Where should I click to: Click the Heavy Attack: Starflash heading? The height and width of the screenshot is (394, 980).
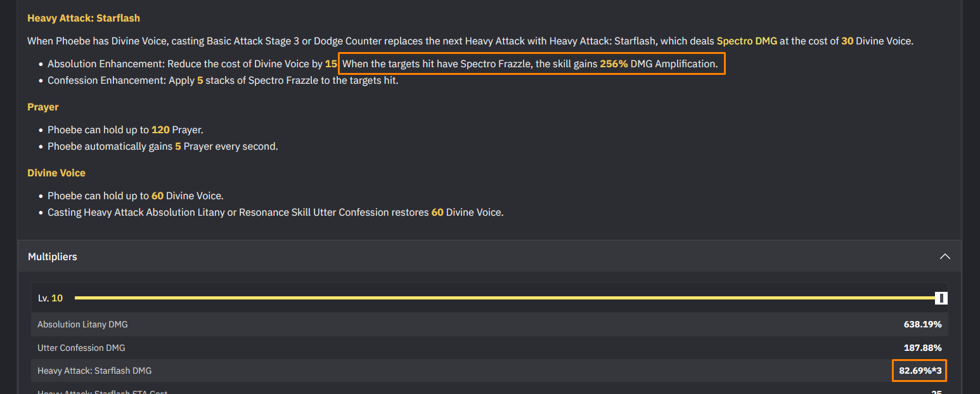tap(84, 18)
